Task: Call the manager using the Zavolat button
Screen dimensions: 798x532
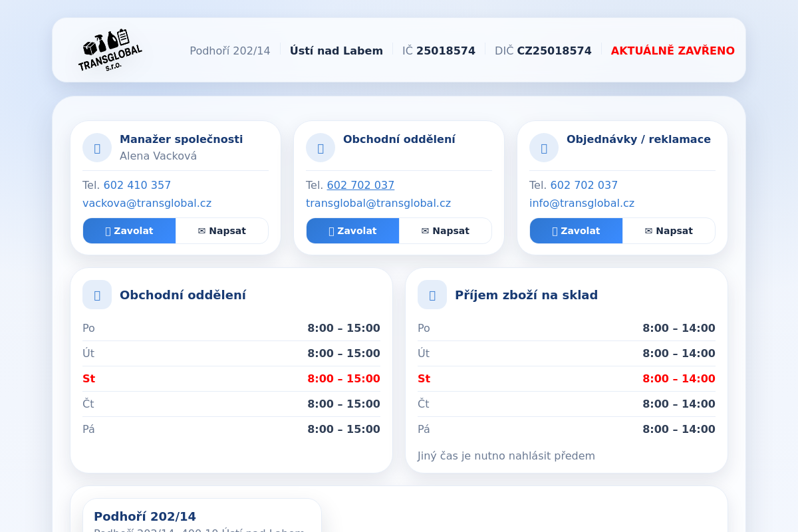Action: (129, 231)
